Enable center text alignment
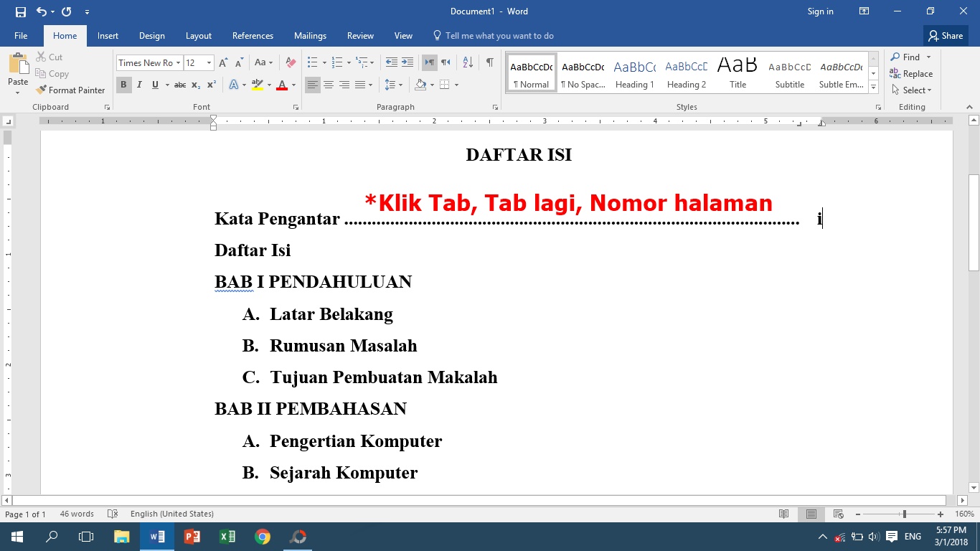980x551 pixels. 329,85
